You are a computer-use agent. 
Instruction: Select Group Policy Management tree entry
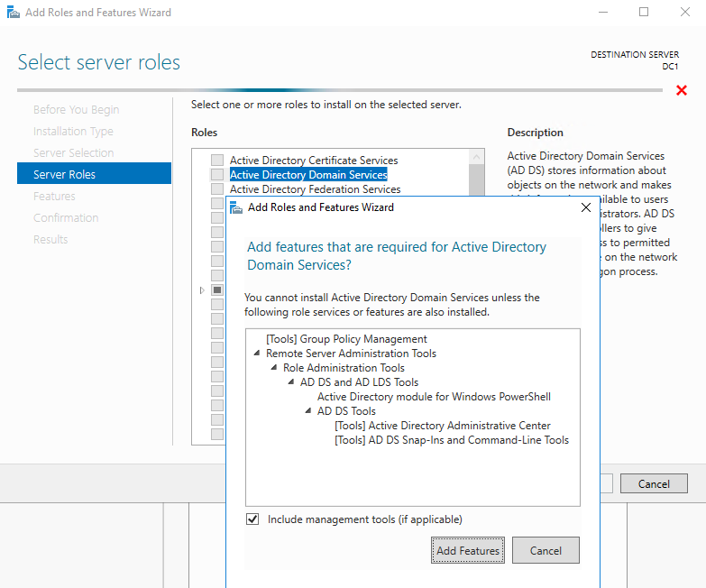(346, 339)
